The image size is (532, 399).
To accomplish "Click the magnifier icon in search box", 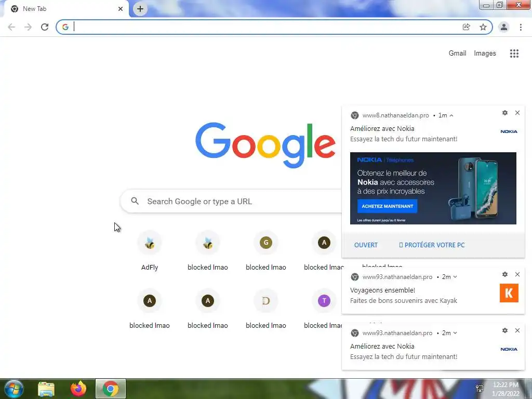I will pyautogui.click(x=135, y=201).
